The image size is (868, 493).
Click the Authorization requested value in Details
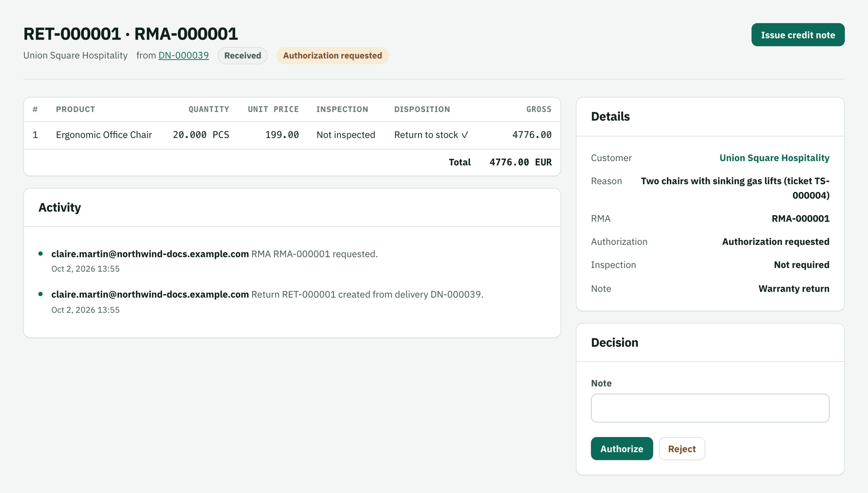775,242
